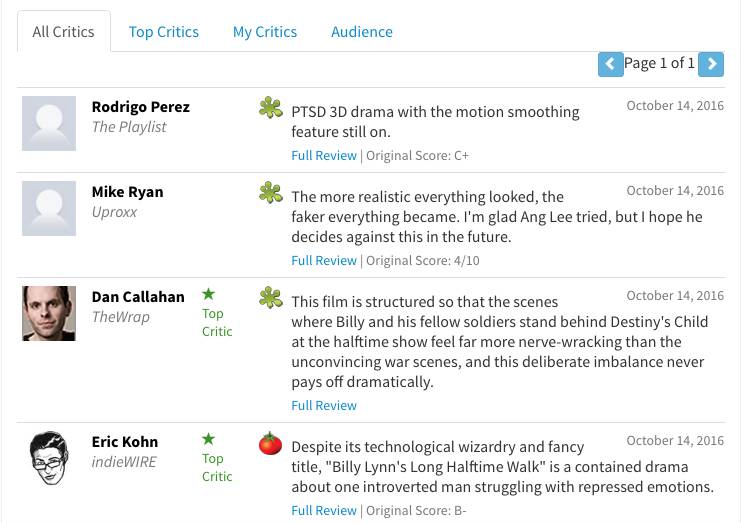The image size is (744, 523).
Task: Click Eric Kohn's cartoon avatar
Action: (49, 458)
